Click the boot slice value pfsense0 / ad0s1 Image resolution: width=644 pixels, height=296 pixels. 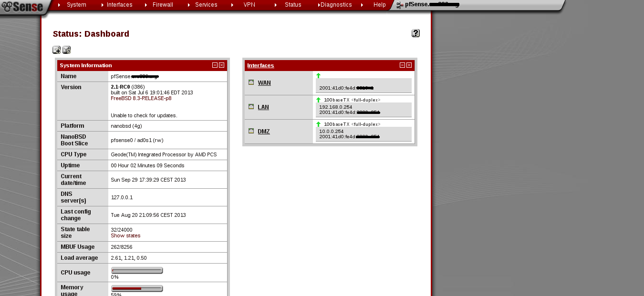[x=137, y=140]
